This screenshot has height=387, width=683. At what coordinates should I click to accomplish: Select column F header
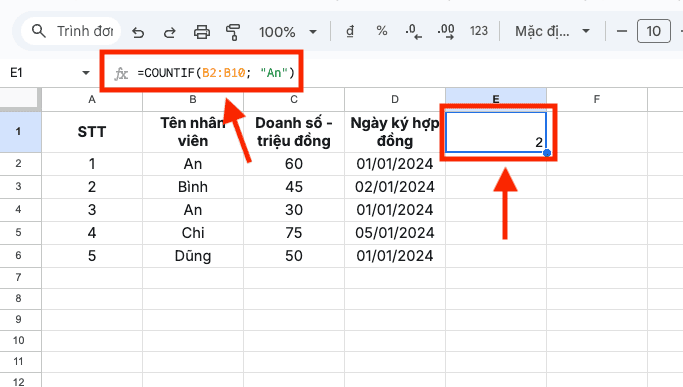click(x=597, y=99)
